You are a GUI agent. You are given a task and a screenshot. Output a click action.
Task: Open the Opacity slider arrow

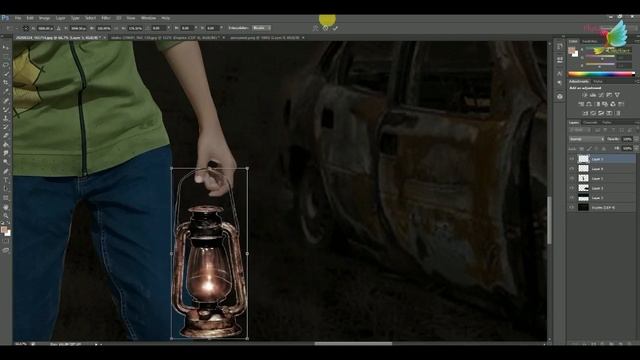636,139
